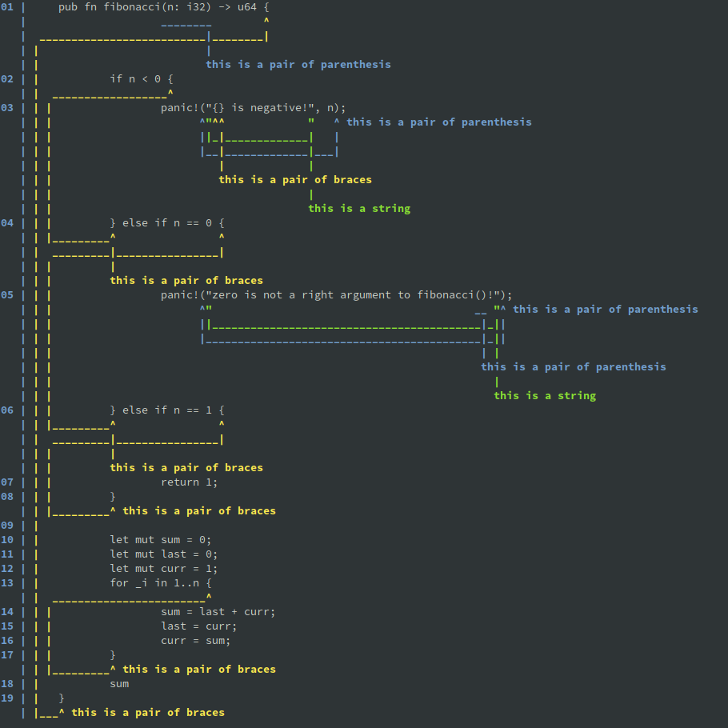Click "let mut sum = 0;" on line 10
This screenshot has width=728, height=728.
coord(160,539)
